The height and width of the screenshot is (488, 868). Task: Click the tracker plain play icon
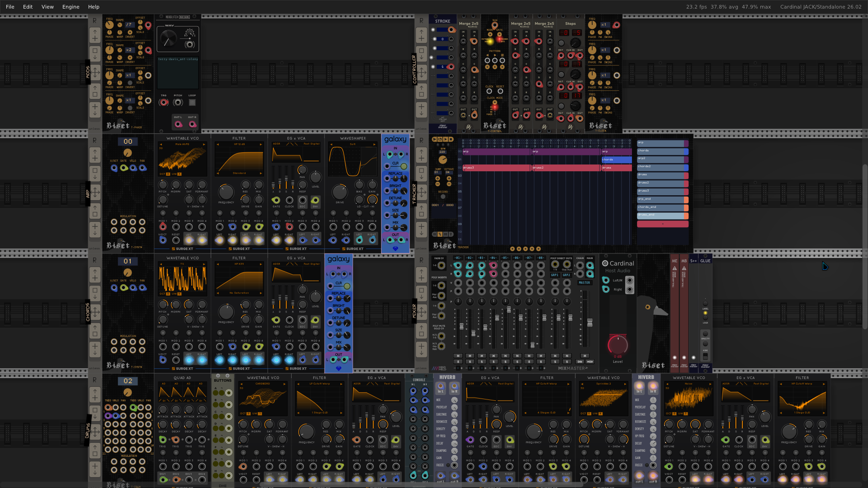(x=445, y=139)
